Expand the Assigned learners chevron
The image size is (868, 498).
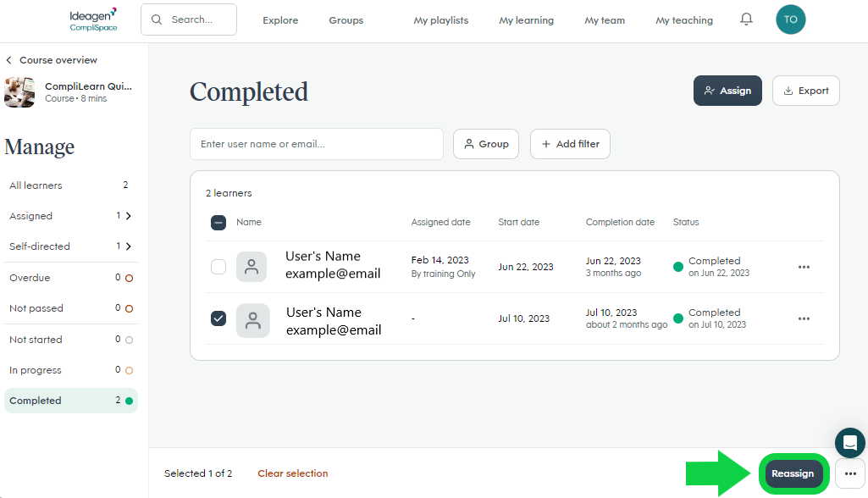[x=129, y=215]
